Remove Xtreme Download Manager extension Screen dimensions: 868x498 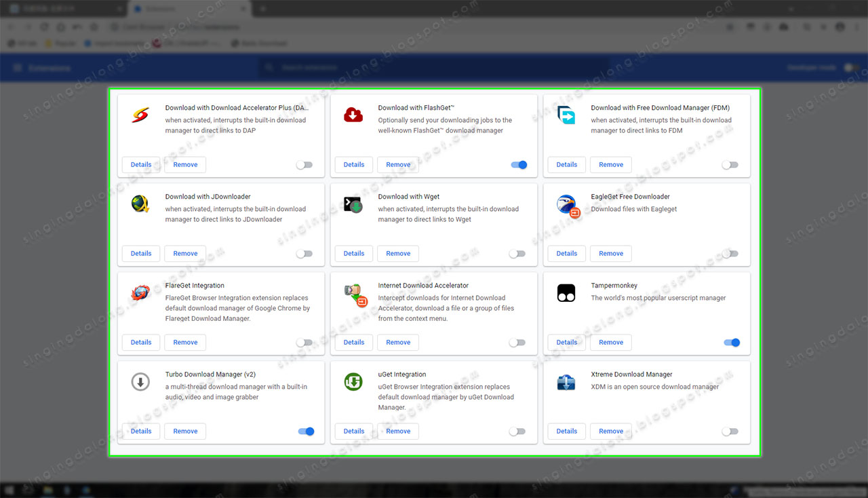pyautogui.click(x=611, y=432)
